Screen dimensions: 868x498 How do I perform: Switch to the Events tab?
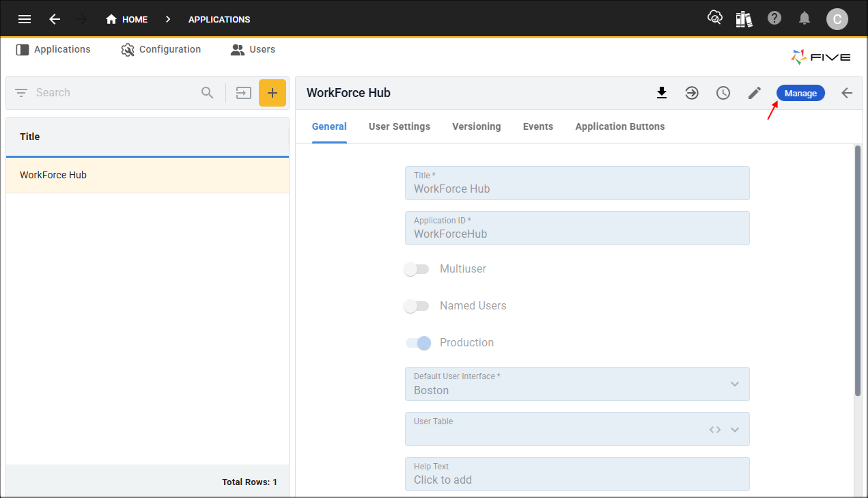(538, 126)
